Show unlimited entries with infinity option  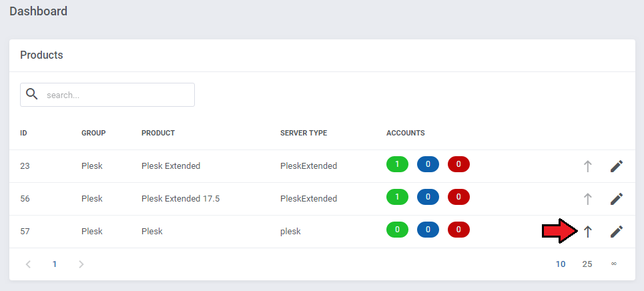click(613, 264)
